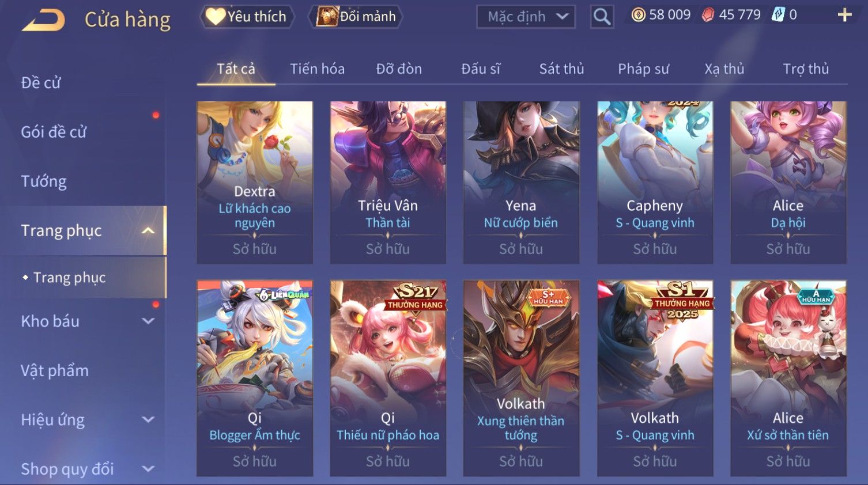Screen dimensions: 868x485
Task: Click the gold coin currency icon
Action: point(638,15)
